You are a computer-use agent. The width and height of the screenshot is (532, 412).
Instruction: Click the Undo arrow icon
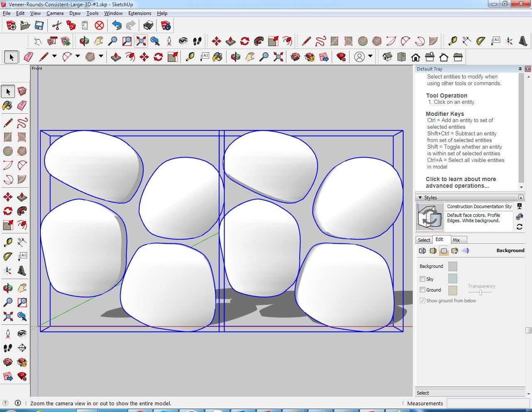tap(117, 26)
